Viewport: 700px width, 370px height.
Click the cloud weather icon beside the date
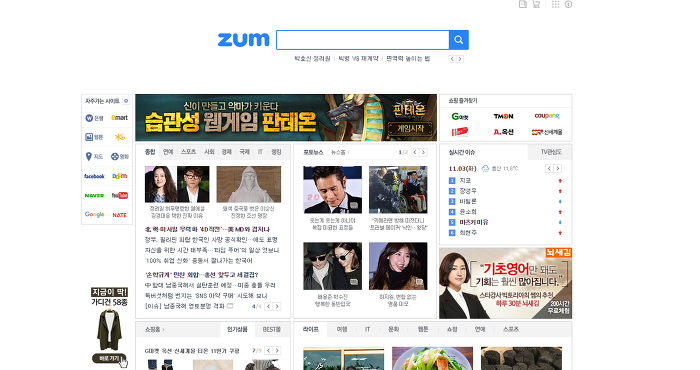coord(485,168)
